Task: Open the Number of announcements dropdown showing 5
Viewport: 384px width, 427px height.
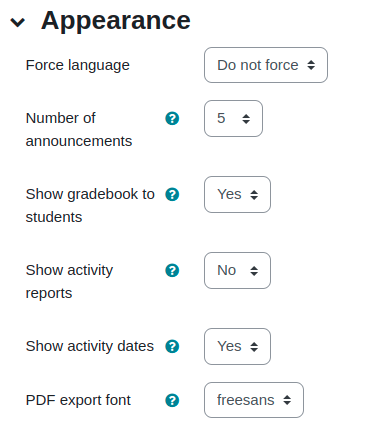Action: pyautogui.click(x=233, y=118)
